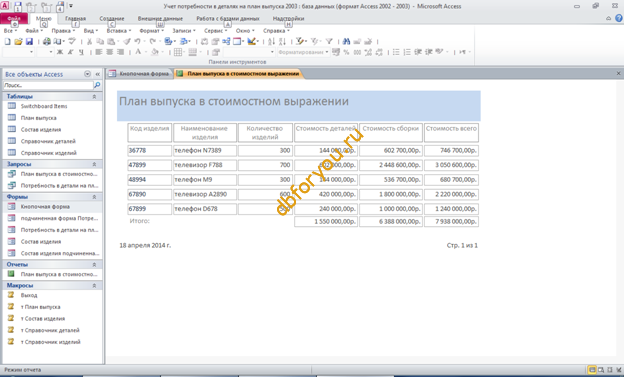Toggle Italic (К) formatting
The width and height of the screenshot is (624, 377).
tap(70, 52)
